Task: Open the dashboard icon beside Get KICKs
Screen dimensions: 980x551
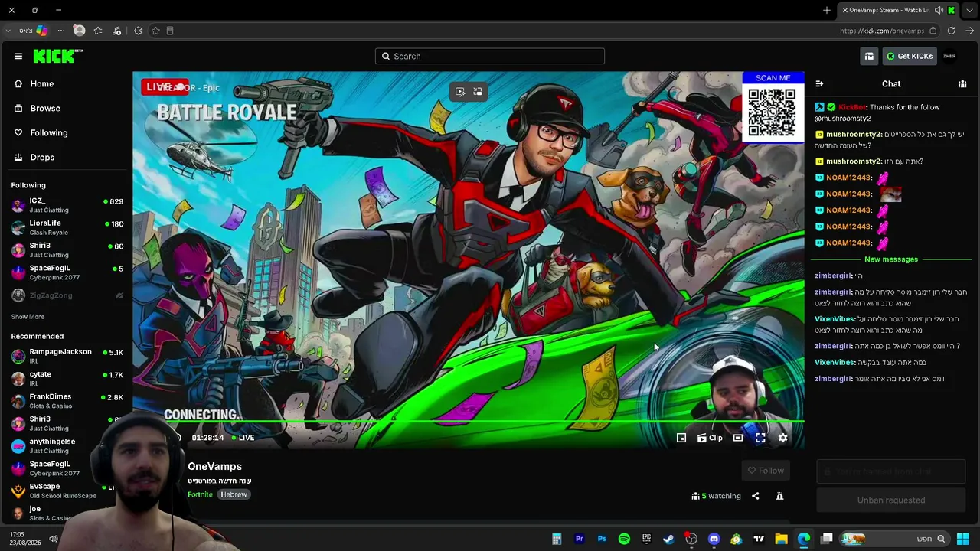Action: click(x=869, y=56)
